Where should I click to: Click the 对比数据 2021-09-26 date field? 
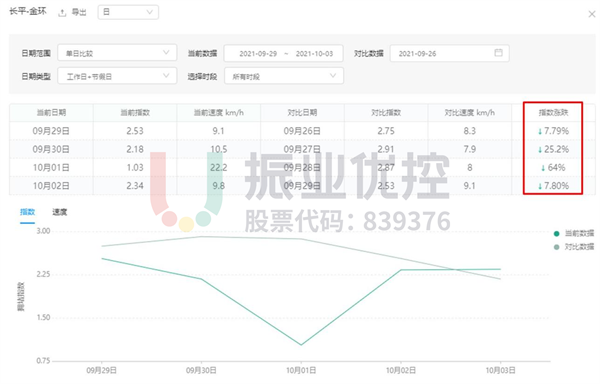click(450, 53)
